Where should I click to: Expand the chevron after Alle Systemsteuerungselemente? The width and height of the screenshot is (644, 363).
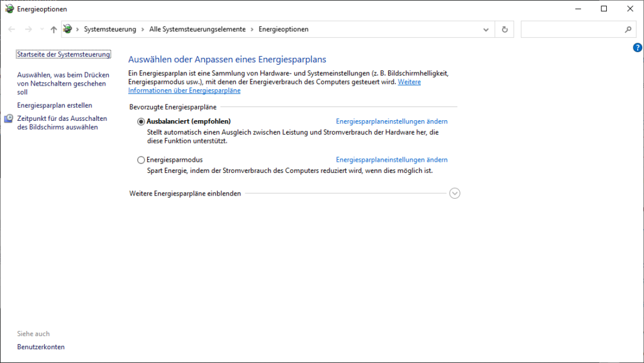click(x=252, y=29)
